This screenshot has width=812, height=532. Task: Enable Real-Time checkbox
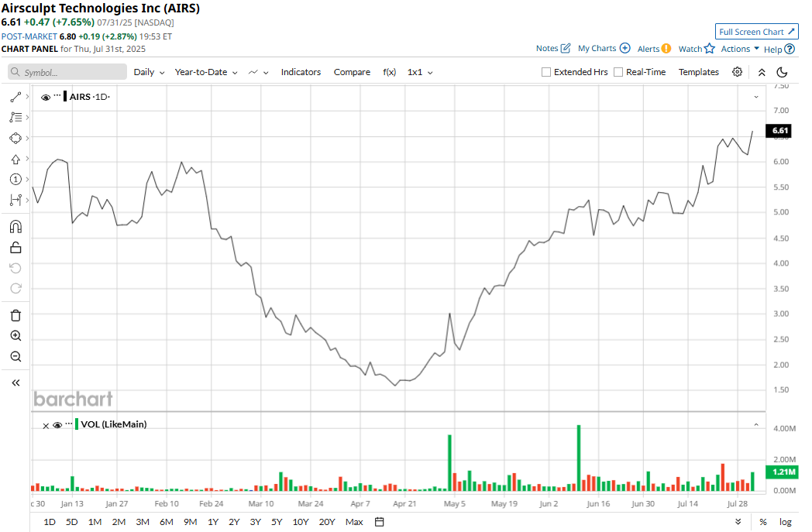(618, 72)
